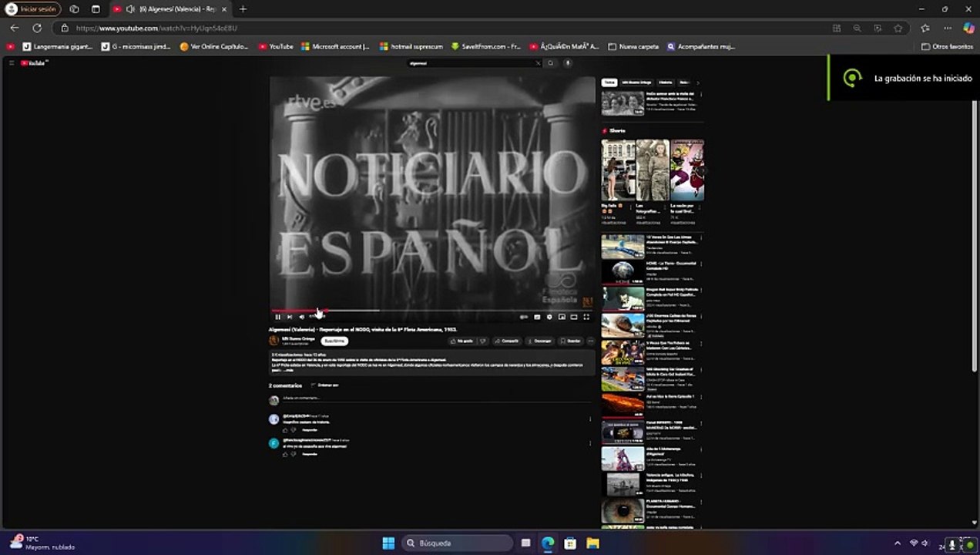980x555 pixels.
Task: Click the add a comment input field
Action: [435, 399]
